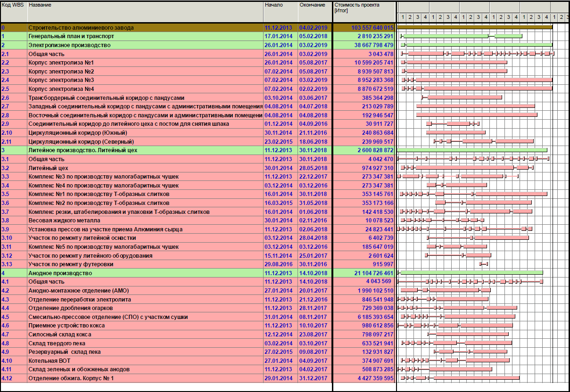The image size is (570, 392).
Task: Click the green Gantt bar of Анодное производство
Action: point(470,272)
